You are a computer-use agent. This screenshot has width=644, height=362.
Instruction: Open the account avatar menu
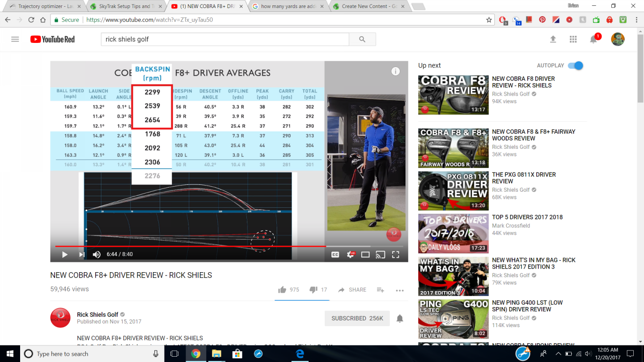618,39
